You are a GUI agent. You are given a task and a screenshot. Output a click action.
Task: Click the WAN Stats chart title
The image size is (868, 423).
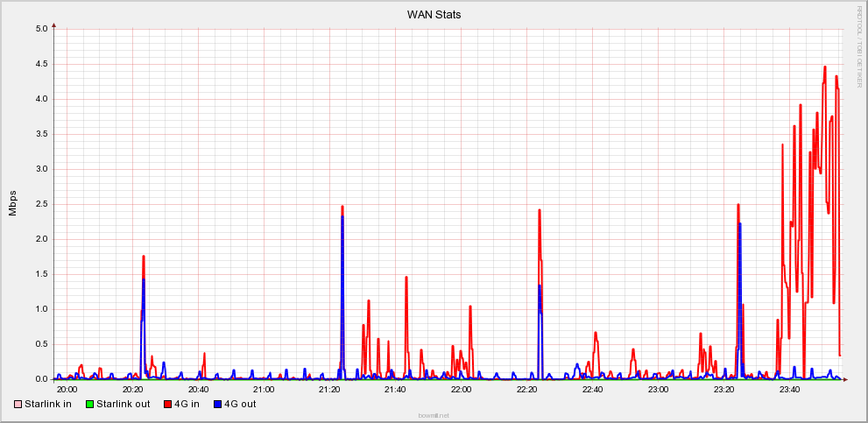click(434, 15)
